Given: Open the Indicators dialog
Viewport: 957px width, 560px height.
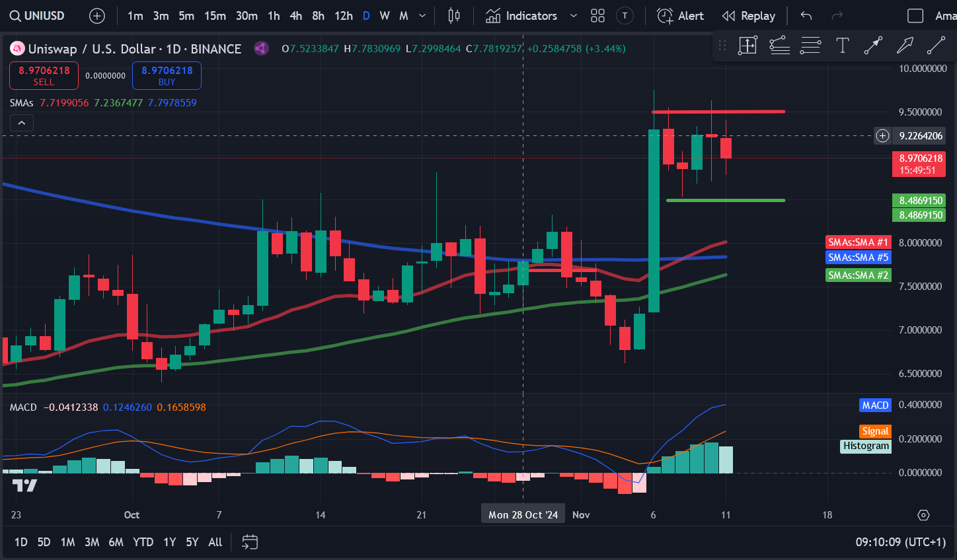Looking at the screenshot, I should [522, 16].
